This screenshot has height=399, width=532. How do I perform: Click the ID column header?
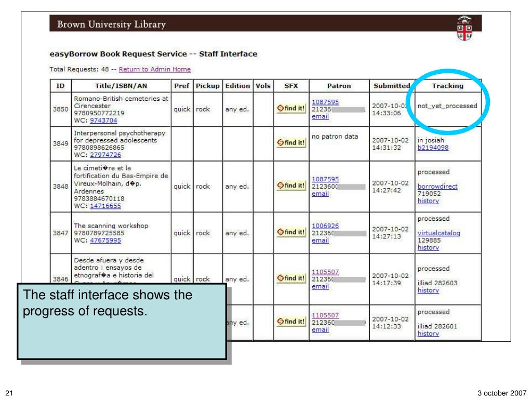[x=60, y=86]
